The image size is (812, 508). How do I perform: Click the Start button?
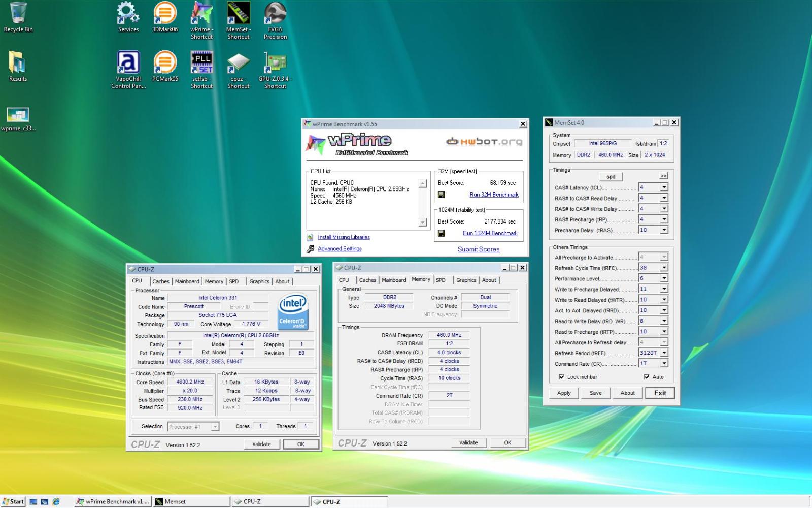pyautogui.click(x=13, y=502)
